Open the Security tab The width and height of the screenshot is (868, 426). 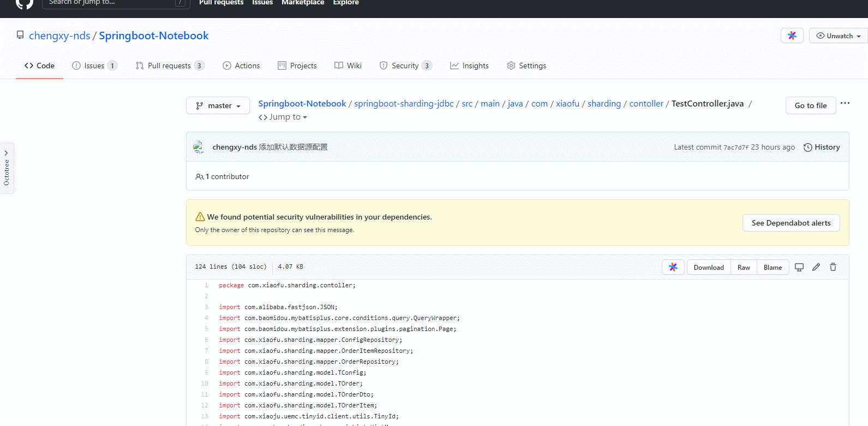405,66
